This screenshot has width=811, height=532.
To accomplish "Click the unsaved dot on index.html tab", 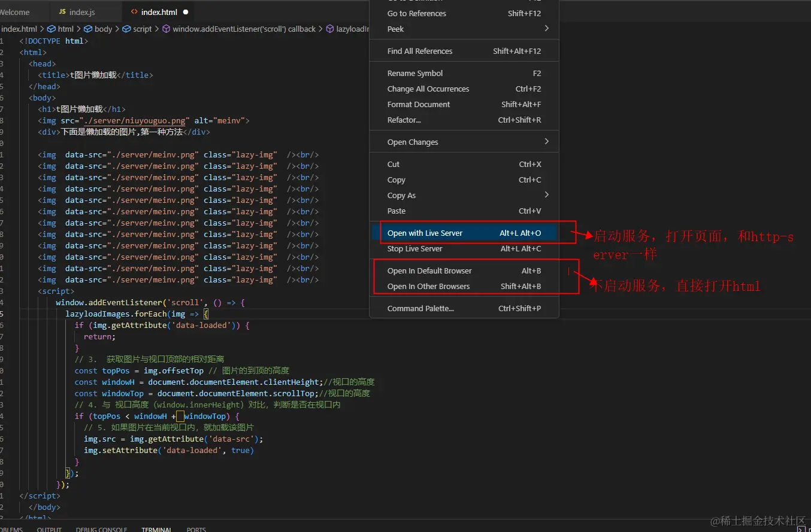I will click(x=185, y=12).
